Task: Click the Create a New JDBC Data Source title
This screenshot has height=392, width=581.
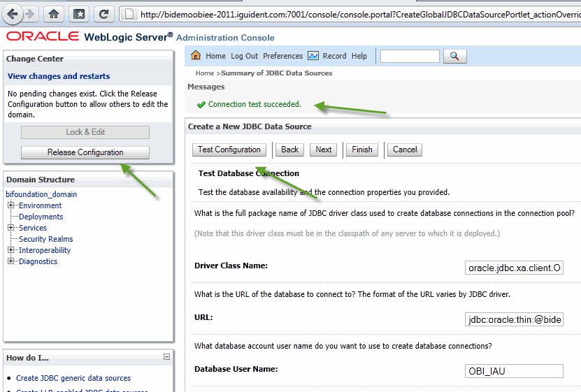Action: coord(250,126)
